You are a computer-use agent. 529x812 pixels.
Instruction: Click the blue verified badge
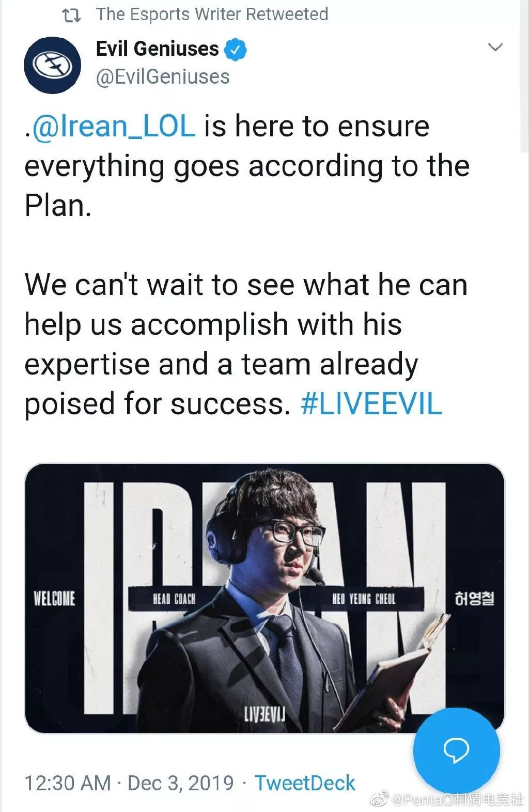236,50
